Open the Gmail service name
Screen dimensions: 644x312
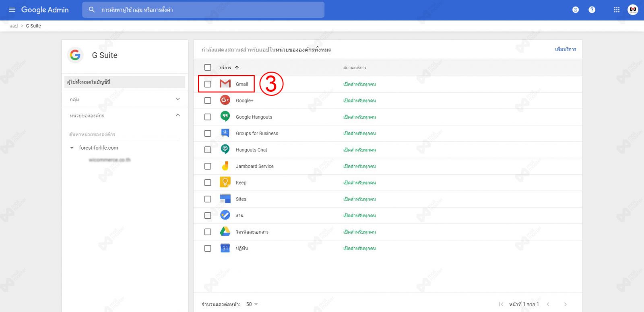click(x=242, y=84)
